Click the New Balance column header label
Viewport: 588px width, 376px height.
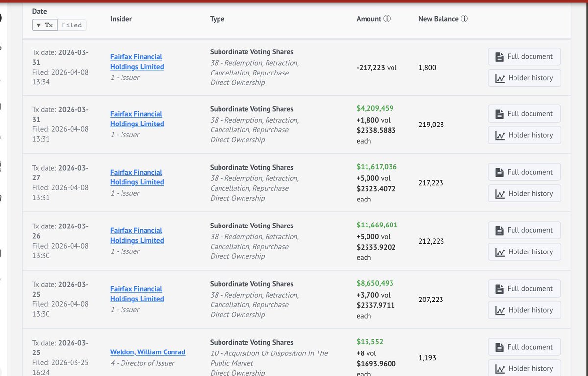[439, 19]
